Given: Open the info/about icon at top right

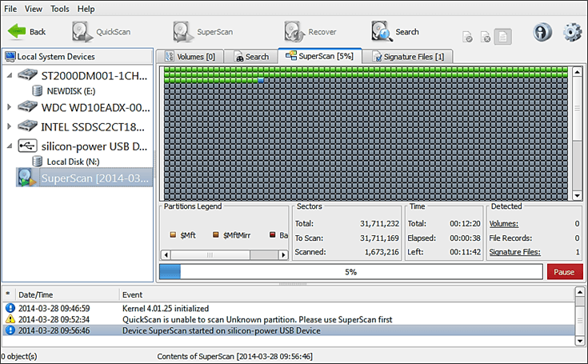Looking at the screenshot, I should (x=542, y=33).
